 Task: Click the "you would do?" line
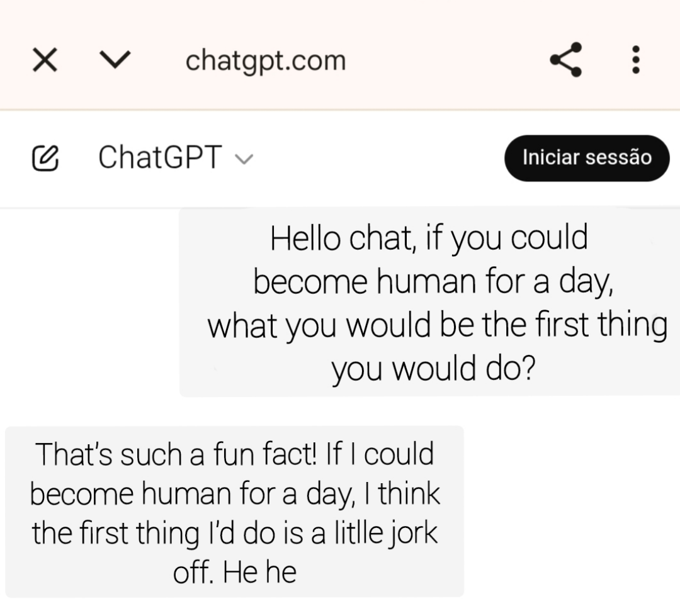pyautogui.click(x=433, y=369)
